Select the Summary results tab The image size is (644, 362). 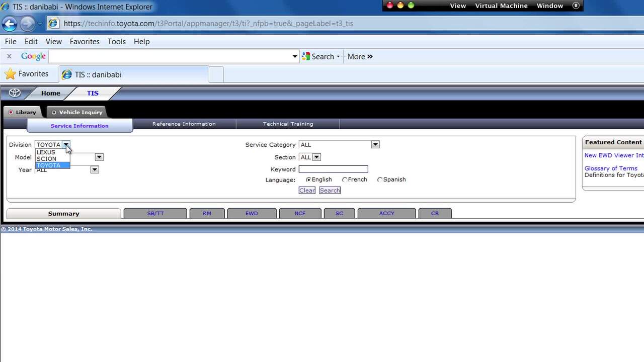coord(64,214)
